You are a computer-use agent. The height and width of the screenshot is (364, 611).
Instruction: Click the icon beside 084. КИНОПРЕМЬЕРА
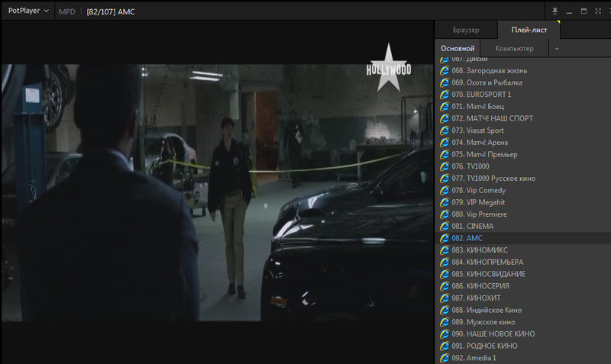coord(445,262)
